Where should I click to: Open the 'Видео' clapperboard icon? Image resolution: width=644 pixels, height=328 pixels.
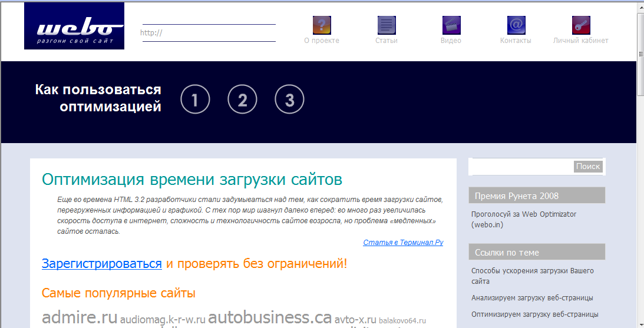(x=451, y=25)
